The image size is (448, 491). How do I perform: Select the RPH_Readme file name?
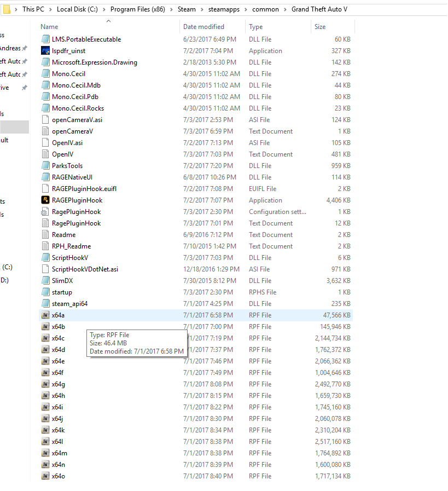(x=71, y=246)
